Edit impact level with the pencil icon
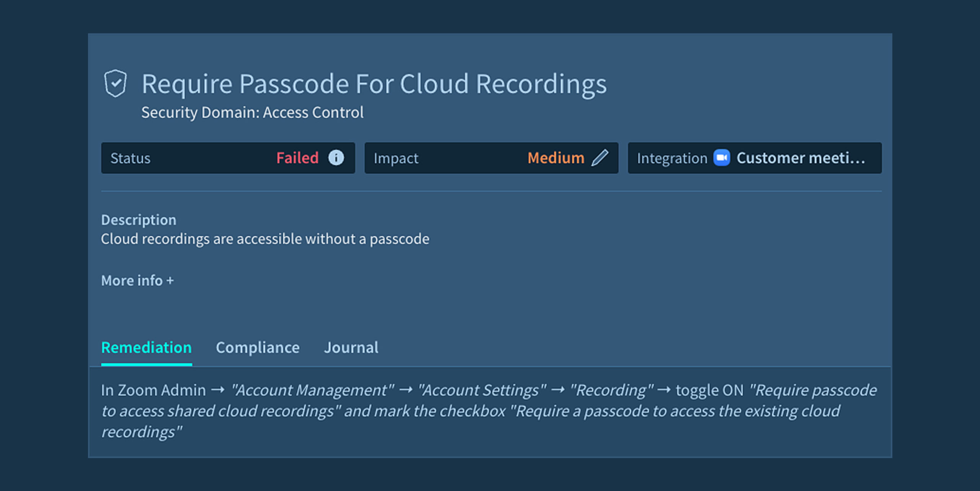This screenshot has width=980, height=491. [599, 158]
